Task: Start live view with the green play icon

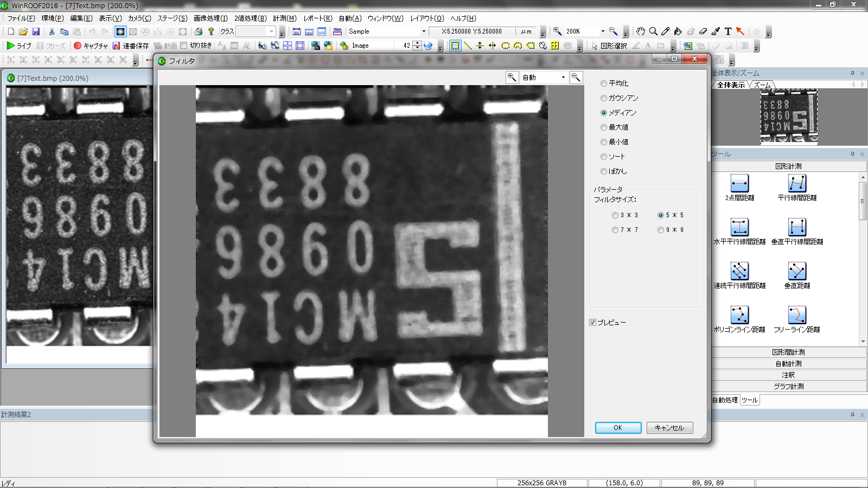Action: [x=11, y=46]
